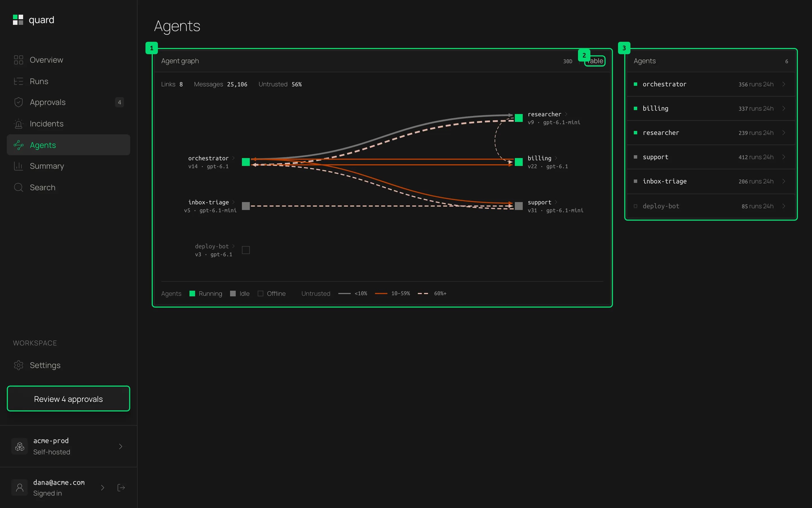Select the researcher node square in graph
Image resolution: width=812 pixels, height=508 pixels.
point(519,118)
